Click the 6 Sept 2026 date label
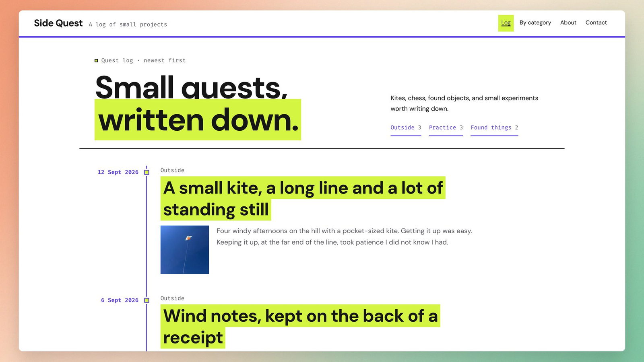Screen dimensions: 644x362 pyautogui.click(x=120, y=300)
